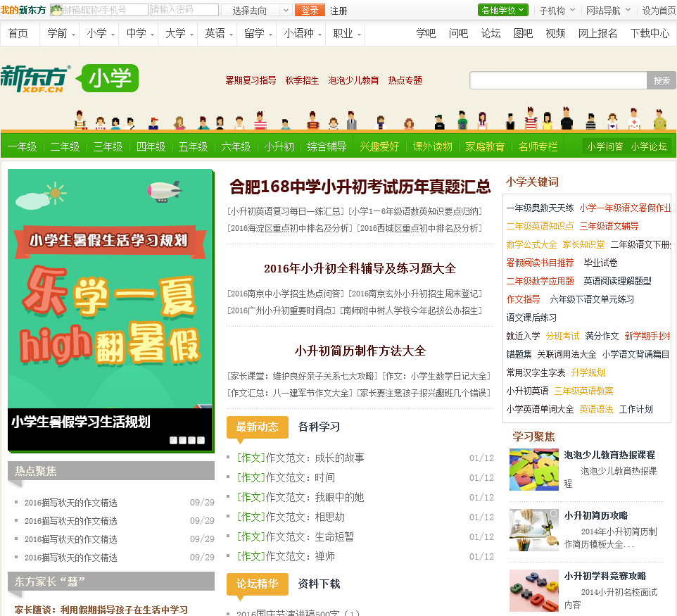Screen dimensions: 677x616
Task: Open 小升初简历制作方法大全 headline
Action: click(x=360, y=351)
